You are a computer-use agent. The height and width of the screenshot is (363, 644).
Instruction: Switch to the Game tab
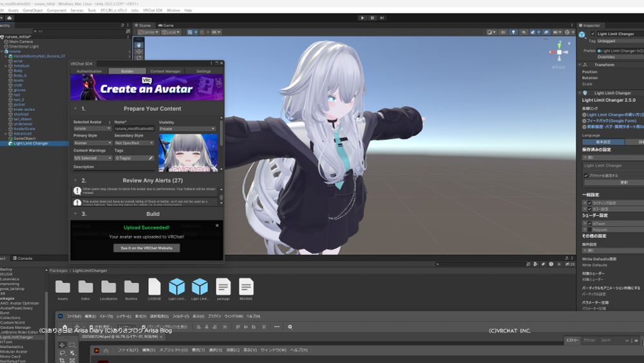(x=166, y=26)
